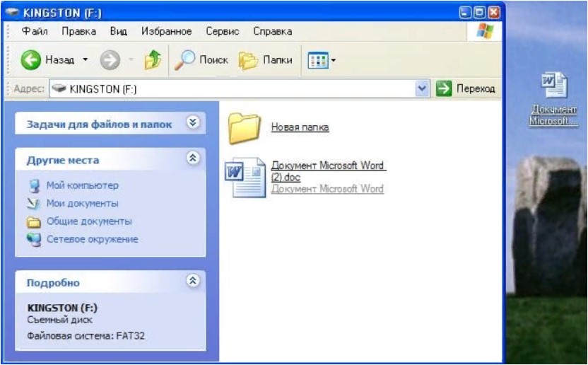Select the Новая папка folder icon
The image size is (588, 365).
tap(245, 127)
